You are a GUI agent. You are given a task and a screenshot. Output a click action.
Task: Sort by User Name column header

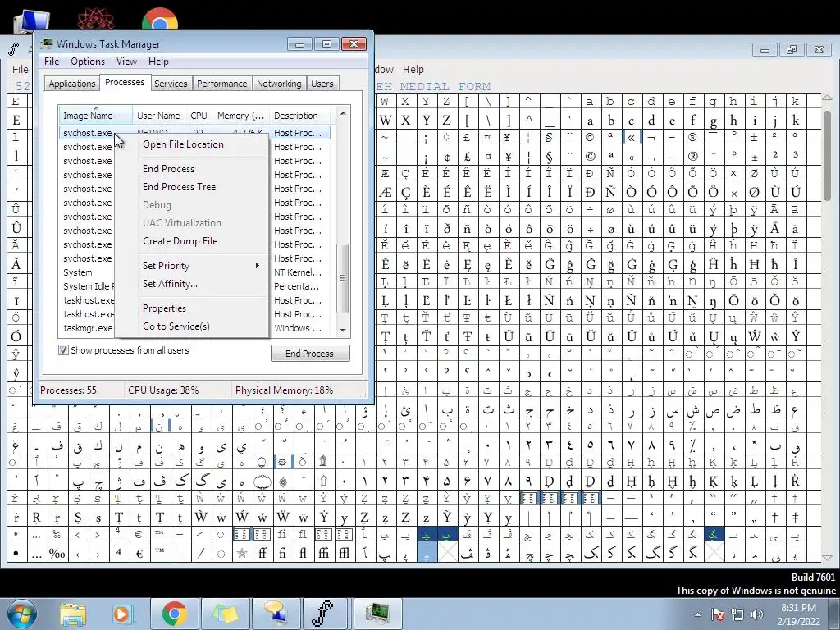pos(158,116)
